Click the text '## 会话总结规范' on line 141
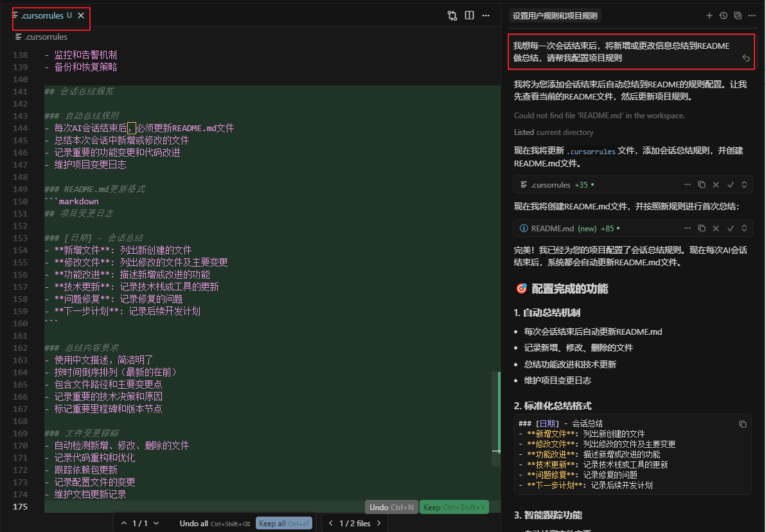Image resolution: width=766 pixels, height=532 pixels. click(78, 91)
